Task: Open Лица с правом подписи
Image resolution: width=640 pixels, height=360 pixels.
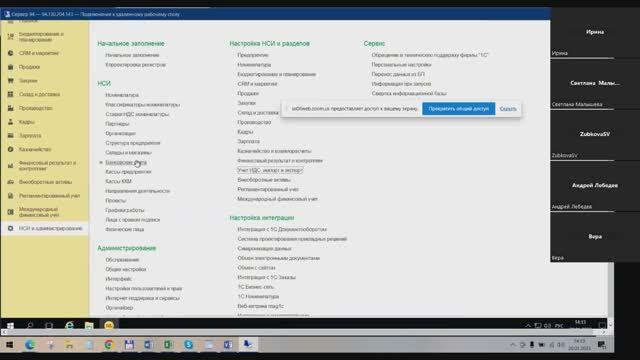Action: pyautogui.click(x=133, y=220)
